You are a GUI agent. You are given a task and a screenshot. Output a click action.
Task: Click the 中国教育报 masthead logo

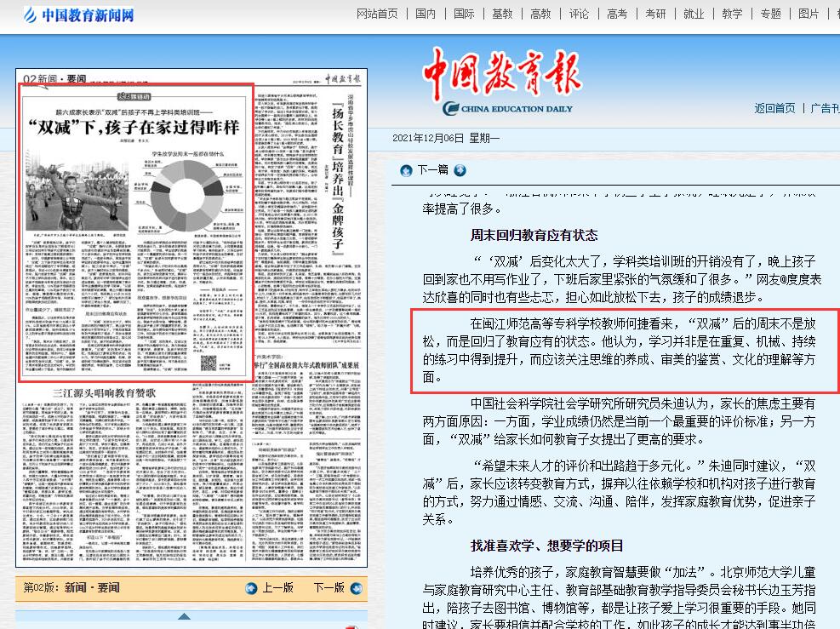(x=502, y=82)
